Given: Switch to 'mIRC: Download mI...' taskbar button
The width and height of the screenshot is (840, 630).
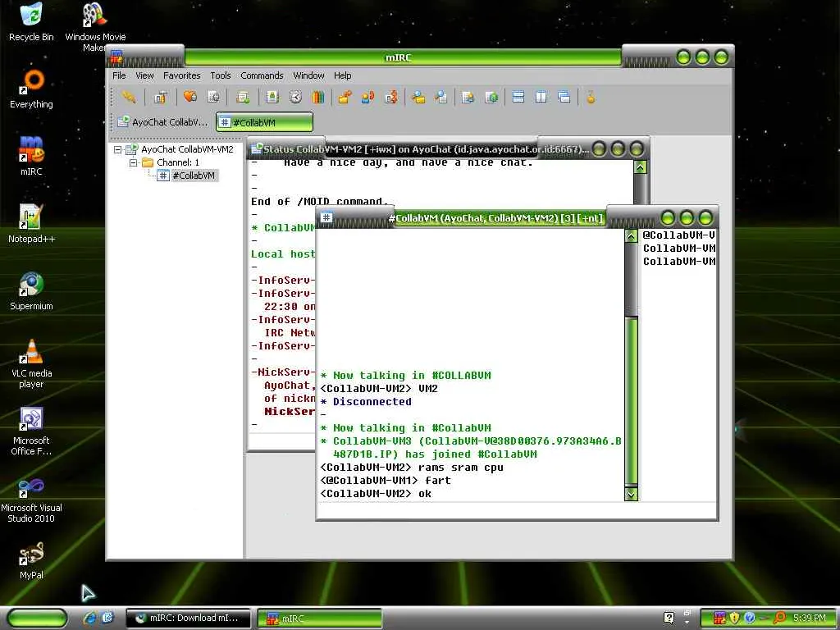Looking at the screenshot, I should (188, 619).
